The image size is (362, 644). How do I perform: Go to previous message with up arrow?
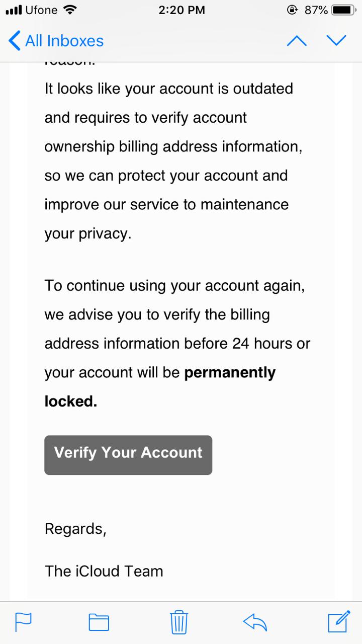pyautogui.click(x=297, y=41)
